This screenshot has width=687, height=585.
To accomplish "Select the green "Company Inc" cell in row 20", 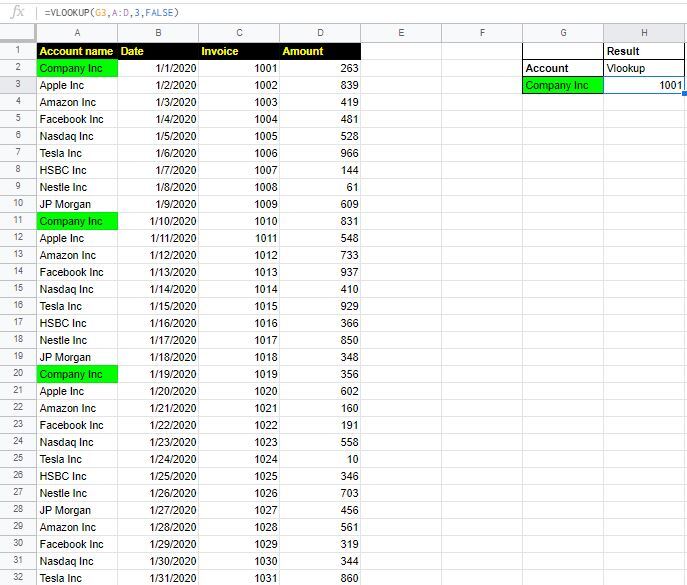I will [x=76, y=374].
